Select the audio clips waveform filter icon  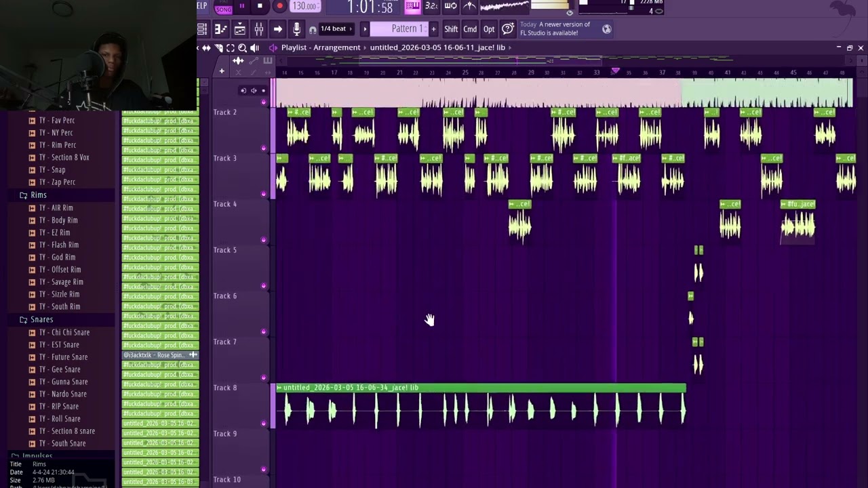pos(238,61)
